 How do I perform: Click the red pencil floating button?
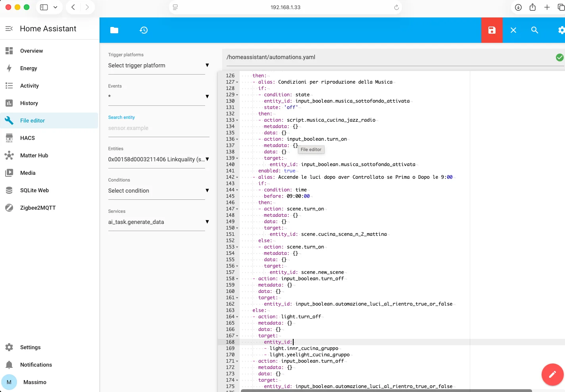click(x=552, y=374)
